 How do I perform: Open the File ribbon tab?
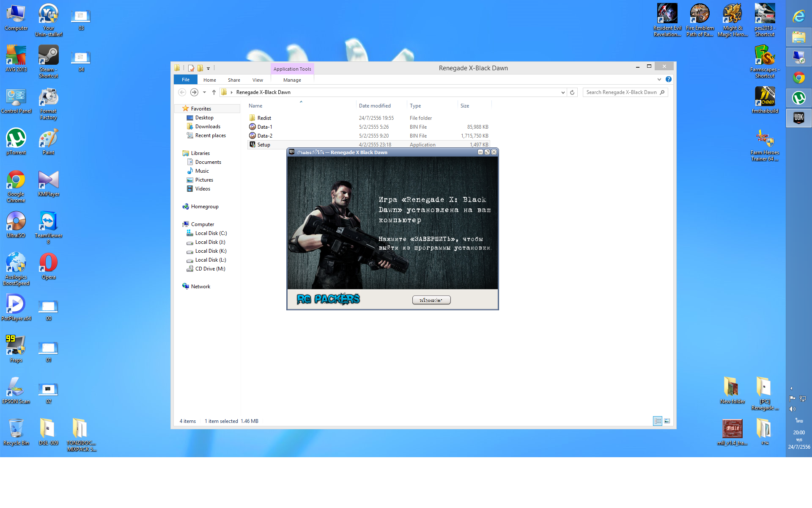(186, 80)
